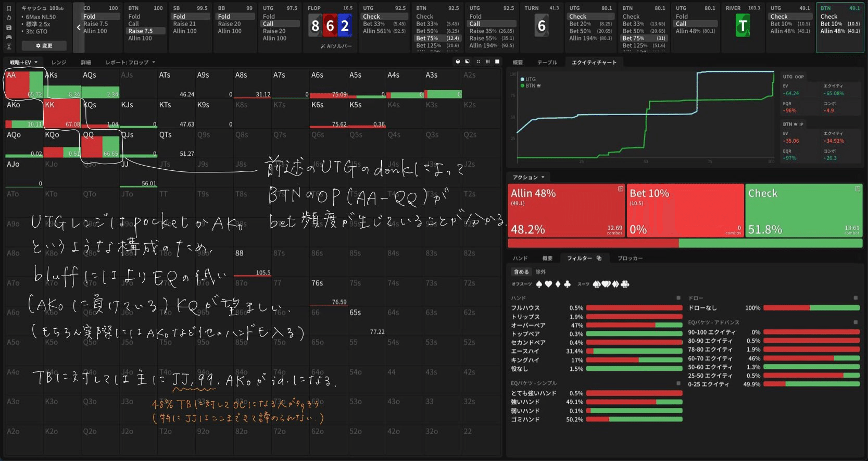This screenshot has height=461, width=868.
Task: Select the offsuit spade filter icon
Action: 539,284
